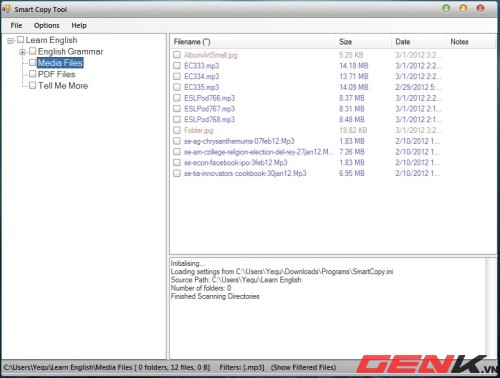Select the English Grammar folder
The image size is (500, 378).
(70, 51)
